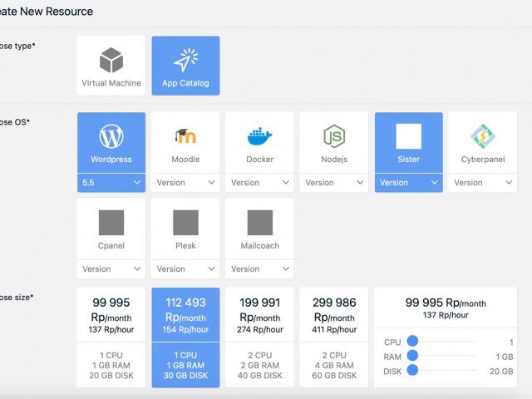
Task: Choose the 199 991 Rp/month size plan
Action: 259,337
